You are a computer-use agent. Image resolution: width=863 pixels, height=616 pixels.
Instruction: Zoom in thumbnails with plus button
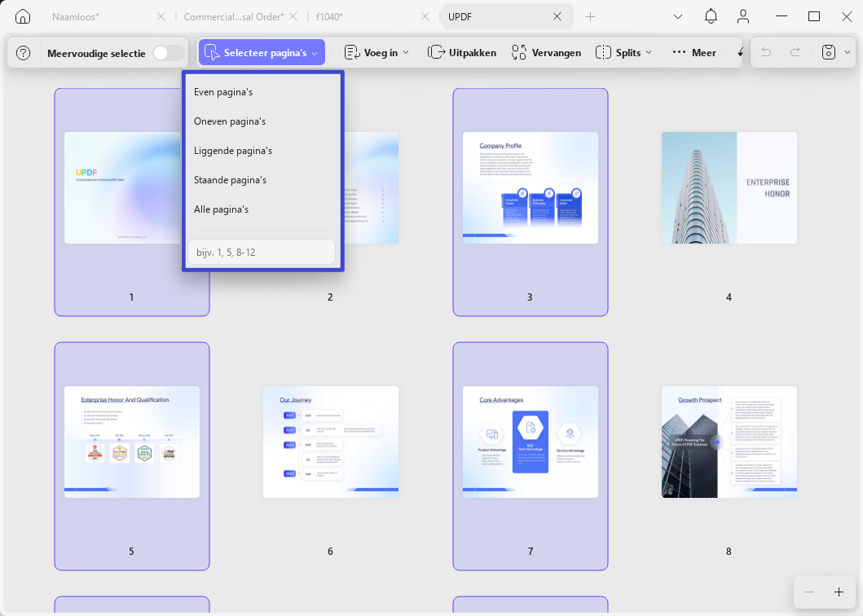[x=839, y=592]
